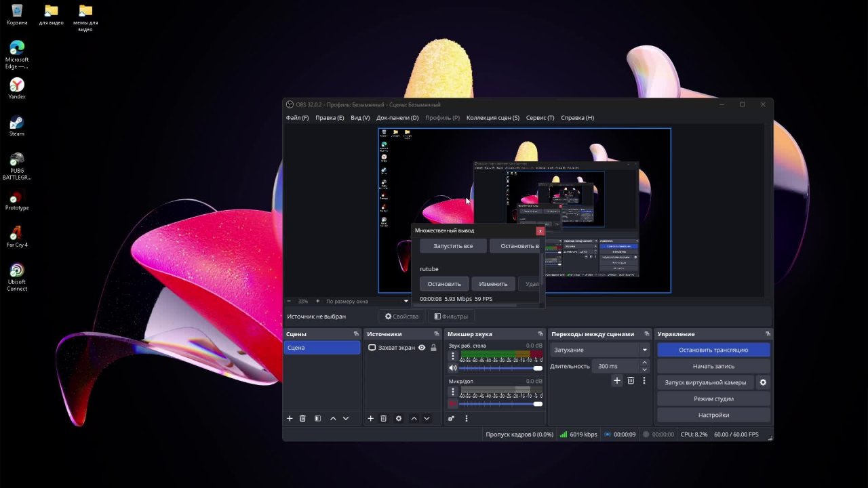Mute desktop audio speaker icon
This screenshot has width=868, height=488.
[x=453, y=368]
